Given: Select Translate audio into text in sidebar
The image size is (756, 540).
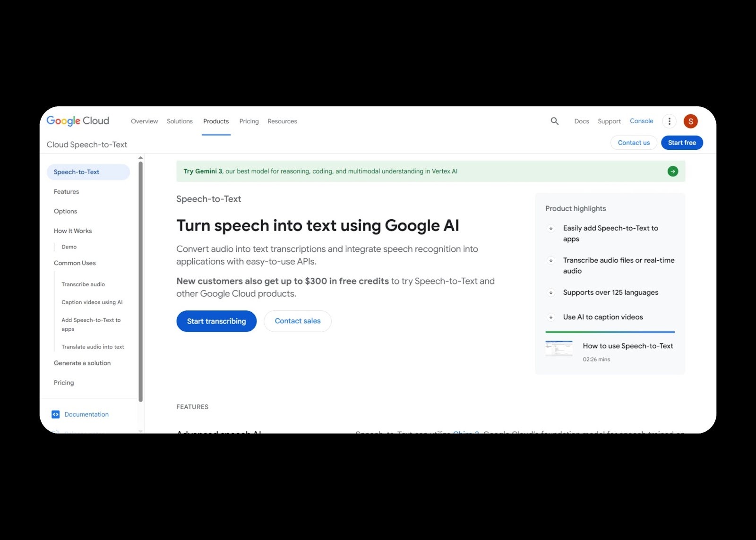Looking at the screenshot, I should coord(93,347).
